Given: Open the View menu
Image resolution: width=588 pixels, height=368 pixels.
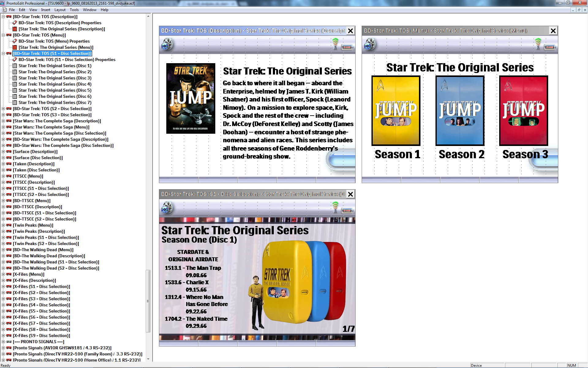Looking at the screenshot, I should click(x=33, y=10).
